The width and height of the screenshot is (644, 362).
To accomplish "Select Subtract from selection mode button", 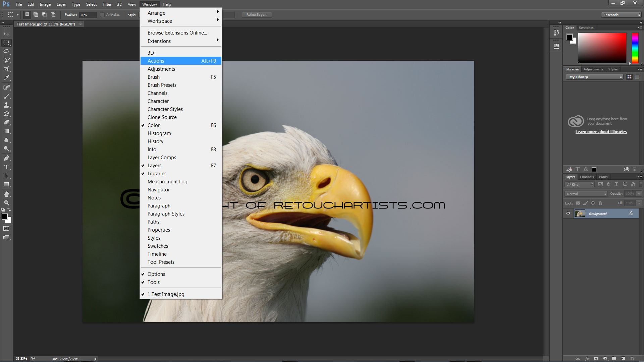I will [44, 15].
